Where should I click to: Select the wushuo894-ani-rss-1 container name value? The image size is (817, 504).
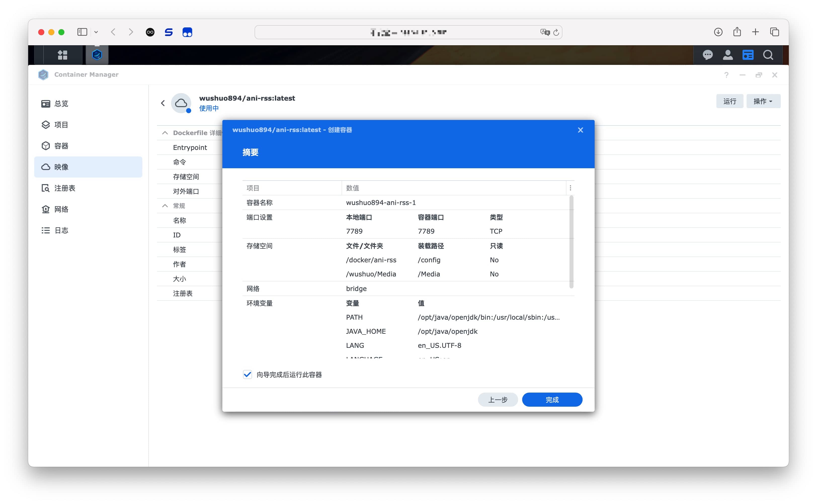click(x=381, y=203)
